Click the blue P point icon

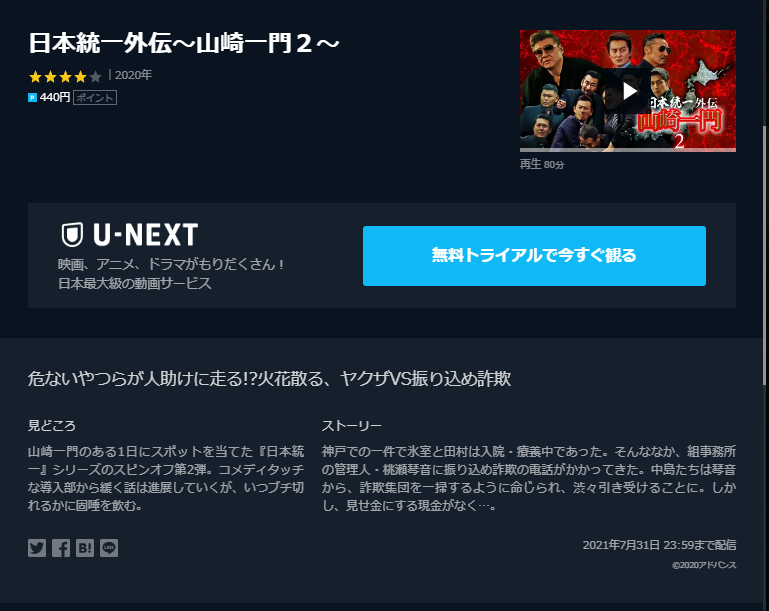tap(32, 98)
